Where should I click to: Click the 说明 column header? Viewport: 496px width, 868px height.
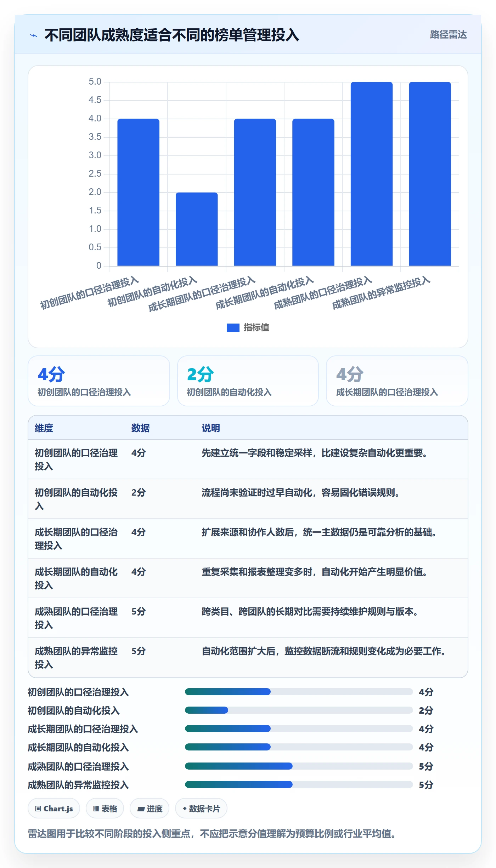click(x=211, y=428)
